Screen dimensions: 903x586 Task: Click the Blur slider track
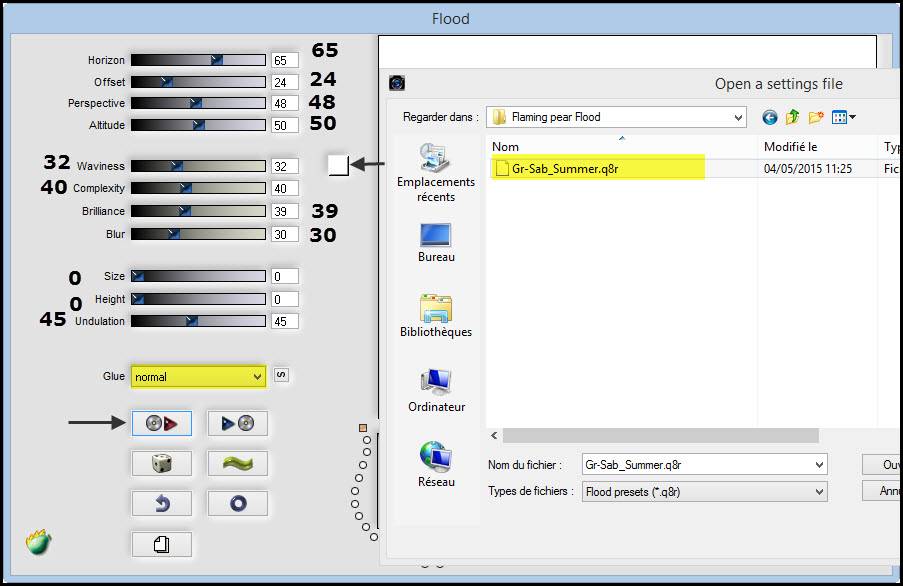pos(198,234)
